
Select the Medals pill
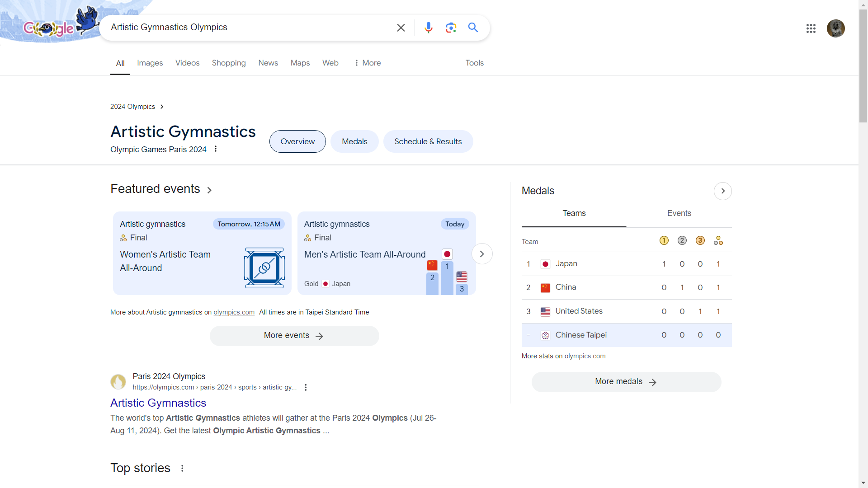click(354, 141)
